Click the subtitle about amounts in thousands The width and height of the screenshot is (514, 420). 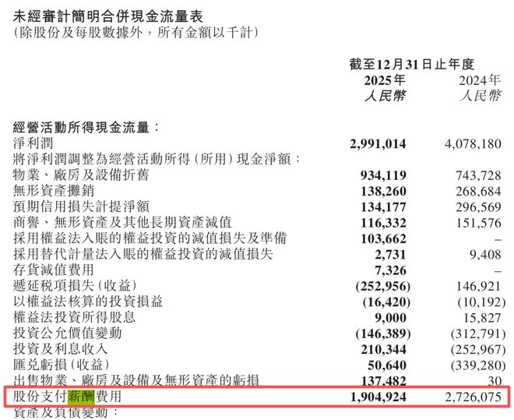pos(136,33)
